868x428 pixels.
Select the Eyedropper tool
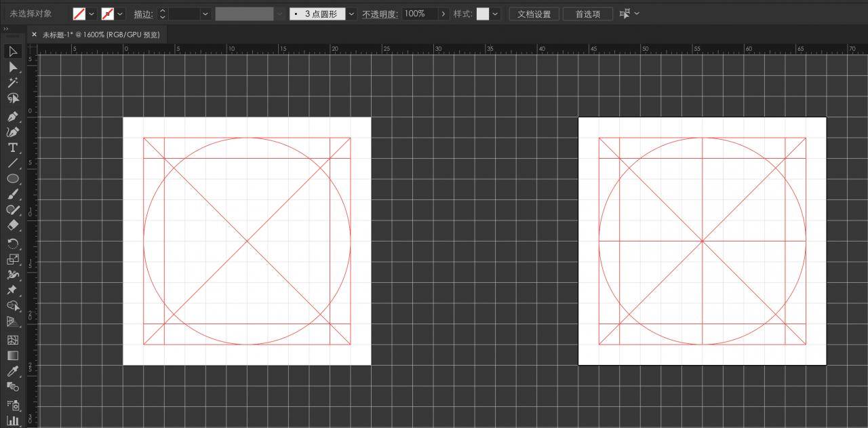[12, 371]
